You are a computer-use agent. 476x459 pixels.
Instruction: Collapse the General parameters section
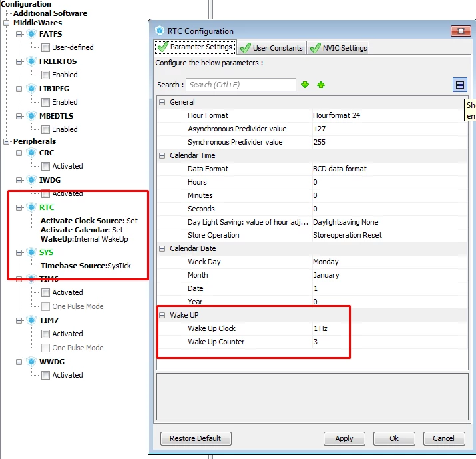[x=162, y=102]
